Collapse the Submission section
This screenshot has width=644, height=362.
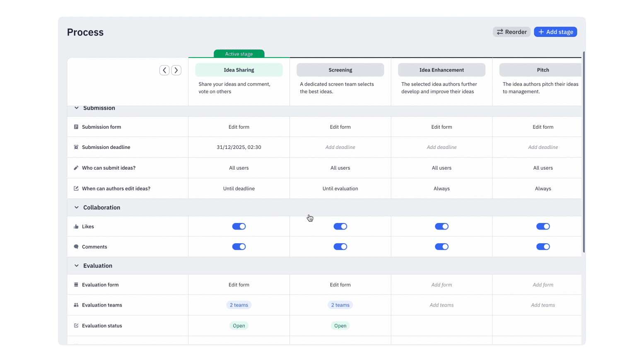tap(76, 108)
